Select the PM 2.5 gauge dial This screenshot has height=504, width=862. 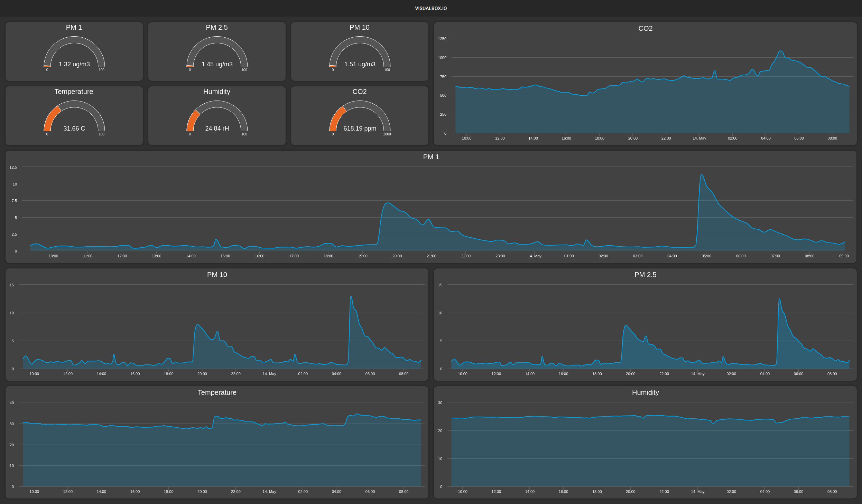[x=217, y=52]
